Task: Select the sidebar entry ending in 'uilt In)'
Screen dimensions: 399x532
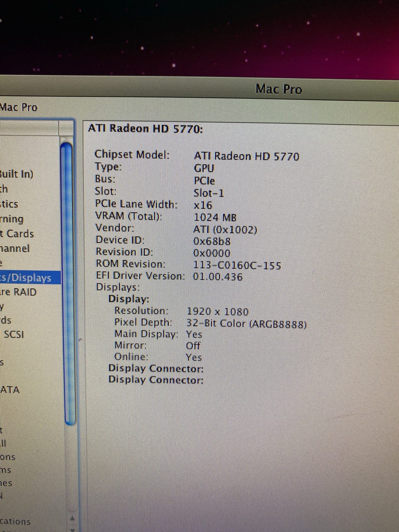Action: [x=17, y=174]
